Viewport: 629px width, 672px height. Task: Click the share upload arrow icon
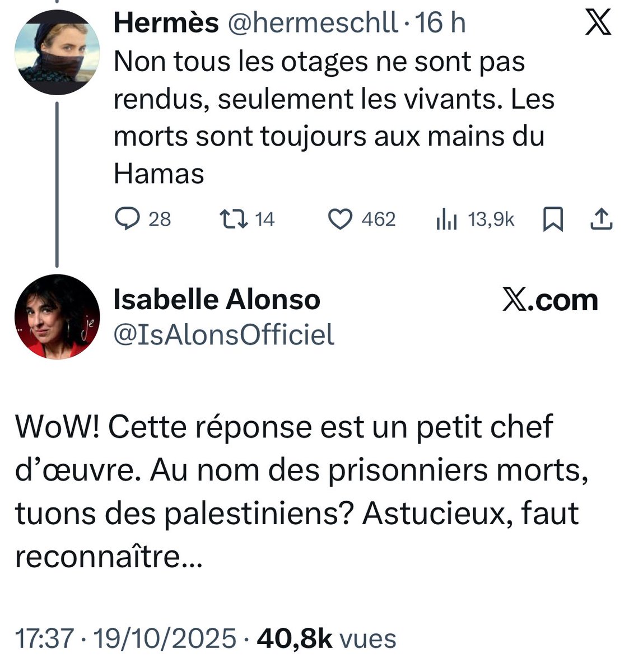[602, 220]
